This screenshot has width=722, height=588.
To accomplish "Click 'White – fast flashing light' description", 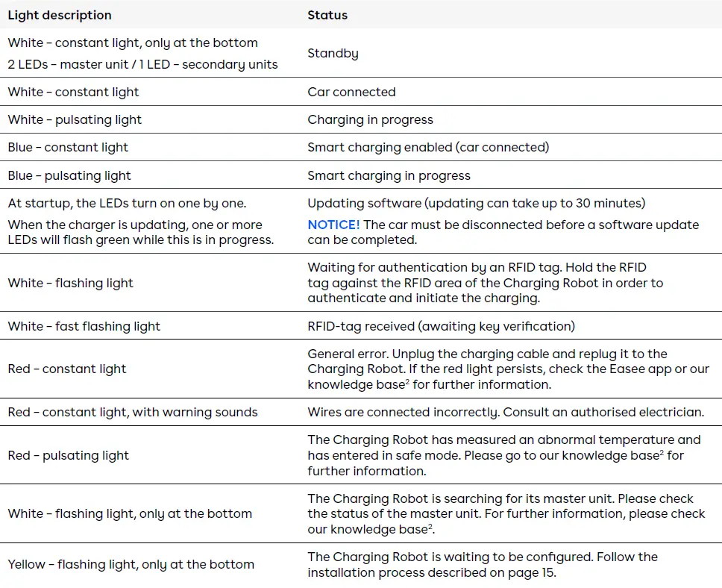I will tap(84, 326).
